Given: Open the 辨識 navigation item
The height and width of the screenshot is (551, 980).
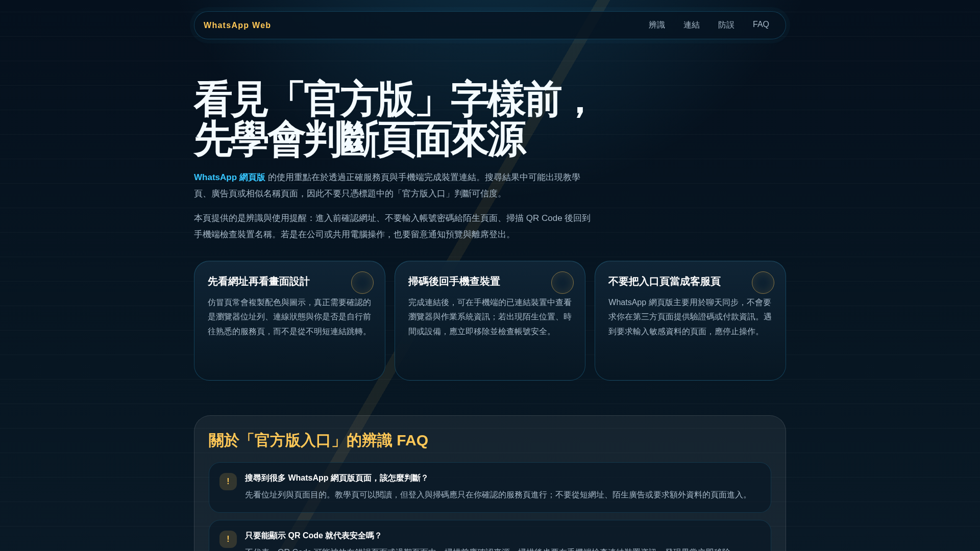Looking at the screenshot, I should tap(656, 25).
